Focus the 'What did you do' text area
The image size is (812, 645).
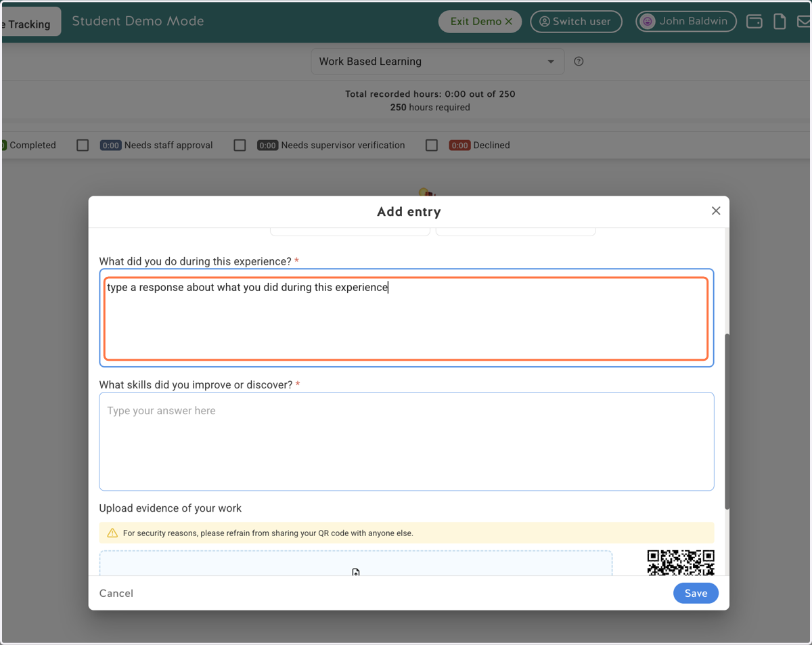pyautogui.click(x=407, y=318)
